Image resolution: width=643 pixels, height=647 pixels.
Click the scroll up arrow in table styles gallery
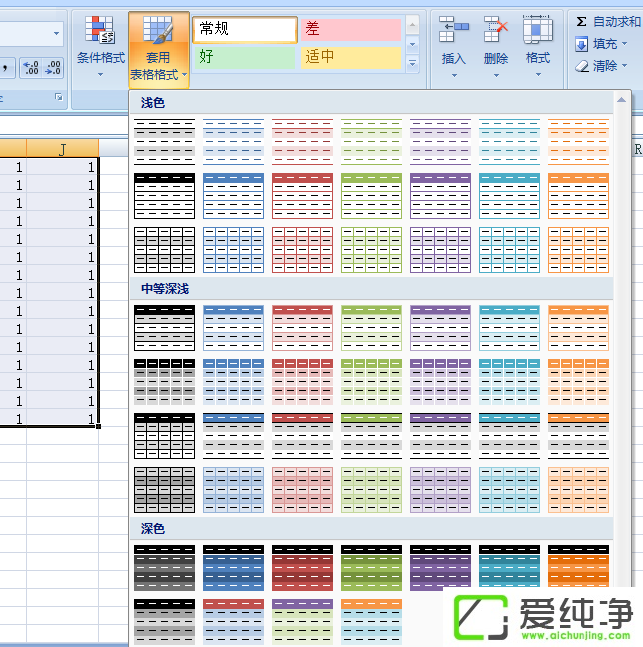(x=622, y=100)
